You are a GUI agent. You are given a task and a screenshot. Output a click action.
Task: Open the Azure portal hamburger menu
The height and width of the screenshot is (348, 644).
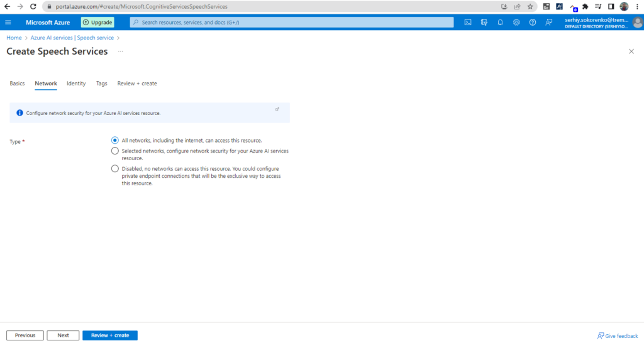8,22
